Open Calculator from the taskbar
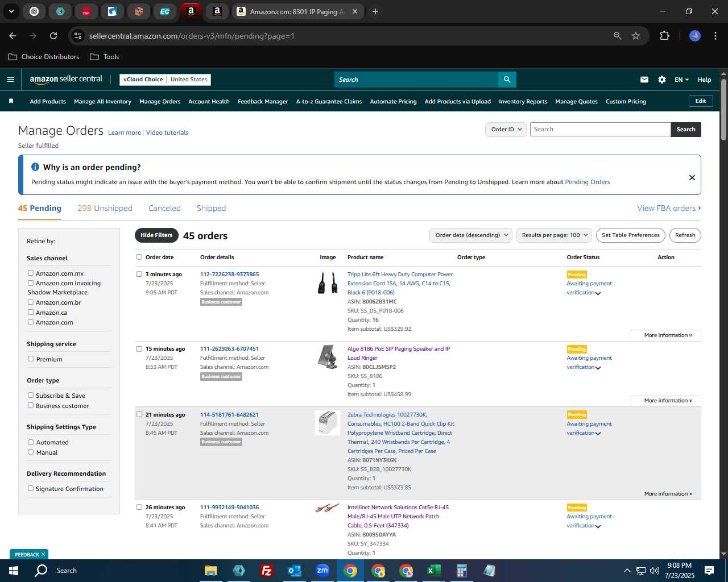 [x=461, y=571]
